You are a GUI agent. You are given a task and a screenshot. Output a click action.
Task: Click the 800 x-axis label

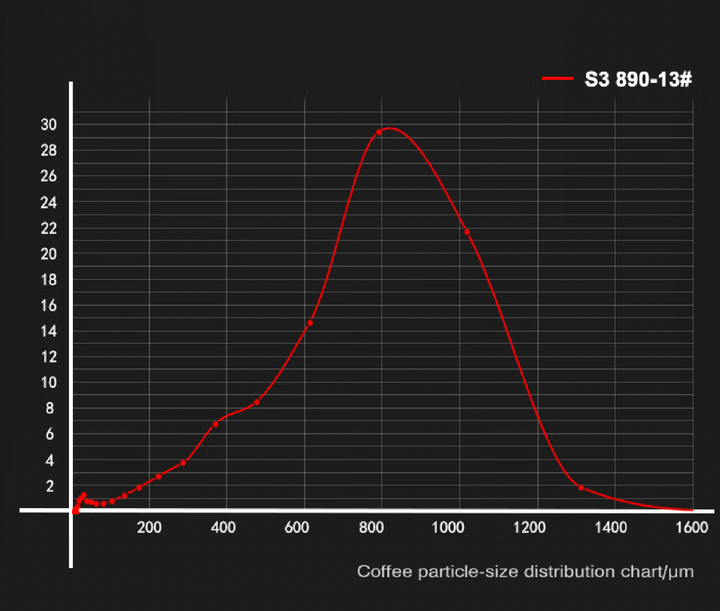pyautogui.click(x=371, y=527)
